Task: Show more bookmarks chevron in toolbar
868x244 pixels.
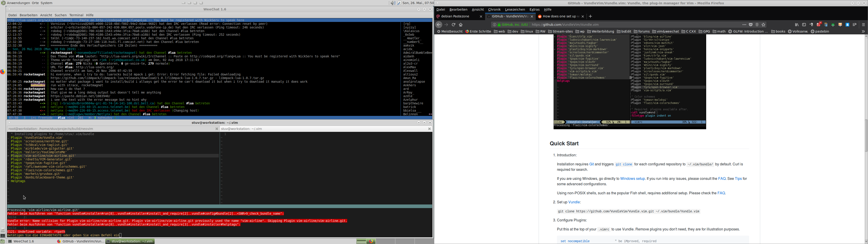Action: (863, 31)
